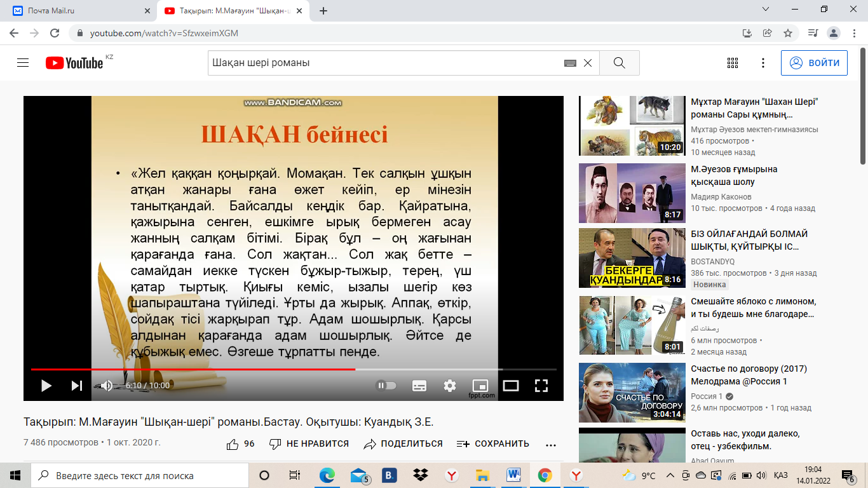Skip to the next video
This screenshot has height=488, width=868.
click(x=77, y=385)
